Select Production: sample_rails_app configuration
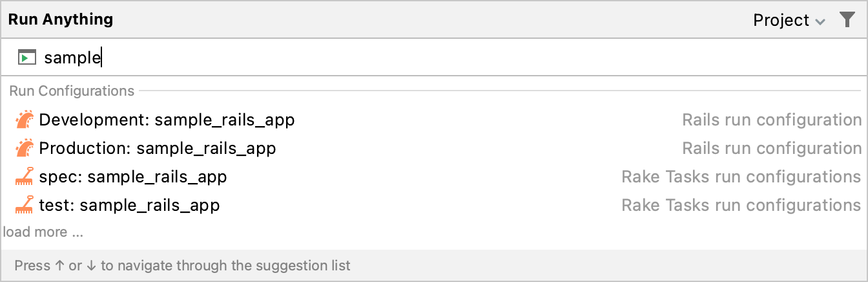The image size is (868, 282). 158,149
